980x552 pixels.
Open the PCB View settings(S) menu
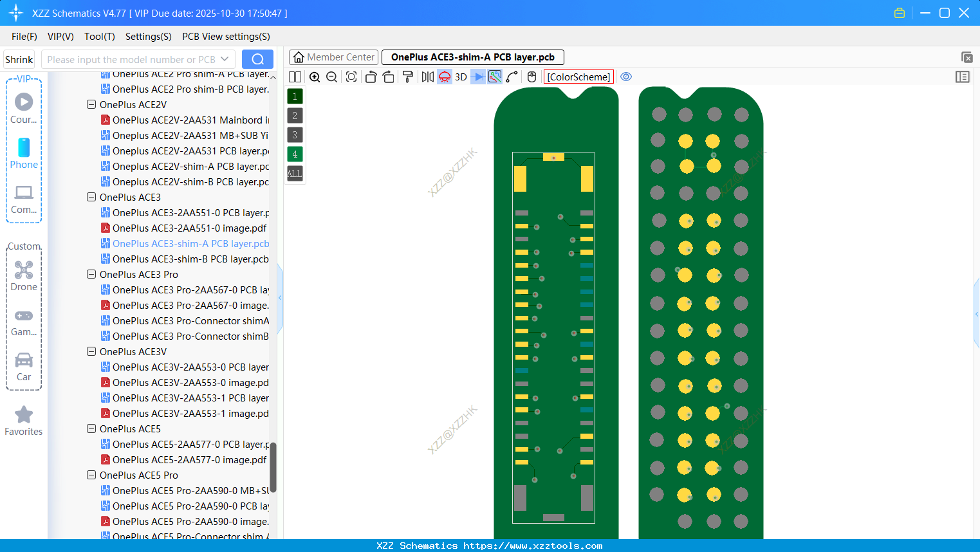(226, 37)
